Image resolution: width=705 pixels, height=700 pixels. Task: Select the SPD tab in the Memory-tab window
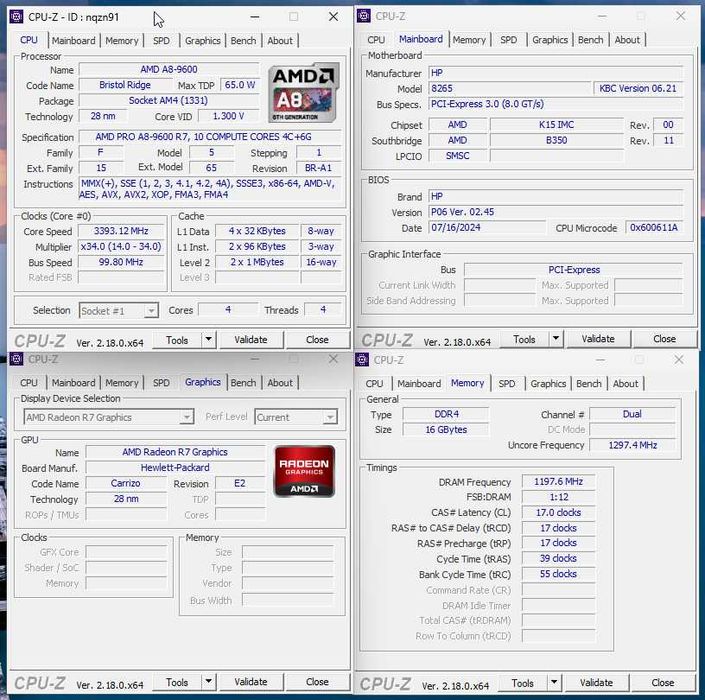tap(507, 383)
